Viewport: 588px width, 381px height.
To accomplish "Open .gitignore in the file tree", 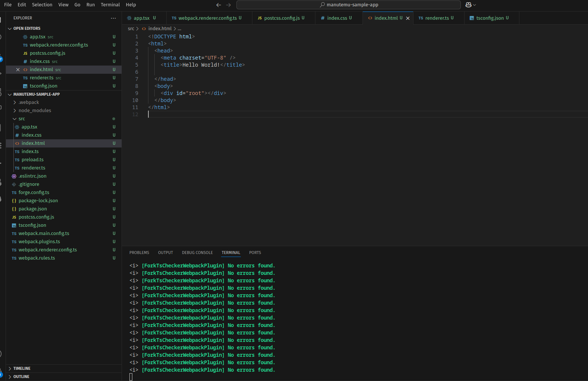I will click(63, 184).
